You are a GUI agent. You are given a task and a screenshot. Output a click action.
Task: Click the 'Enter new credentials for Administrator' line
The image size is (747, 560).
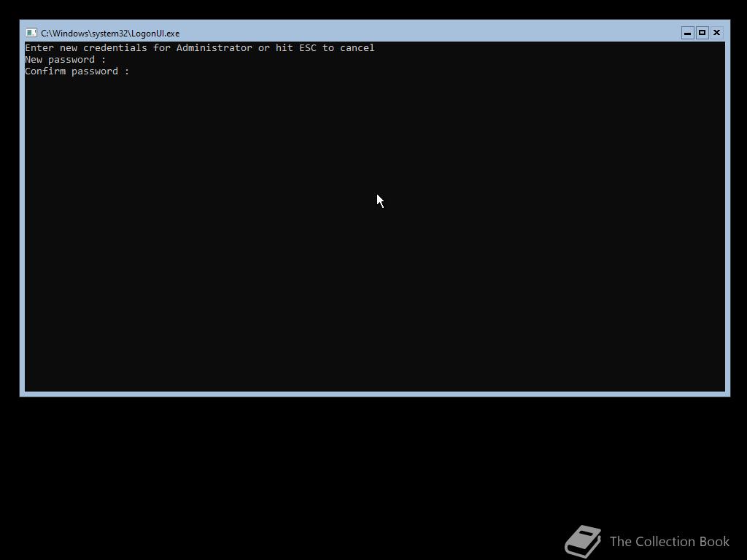click(200, 47)
